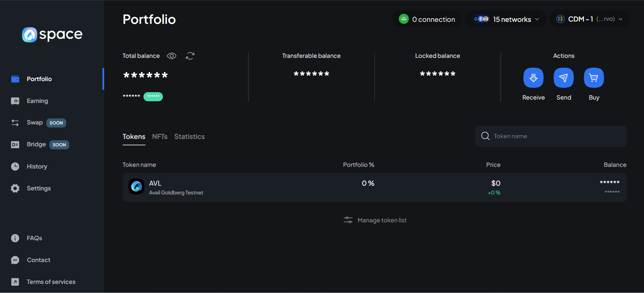
Task: Toggle balance visibility with eye icon
Action: point(172,56)
